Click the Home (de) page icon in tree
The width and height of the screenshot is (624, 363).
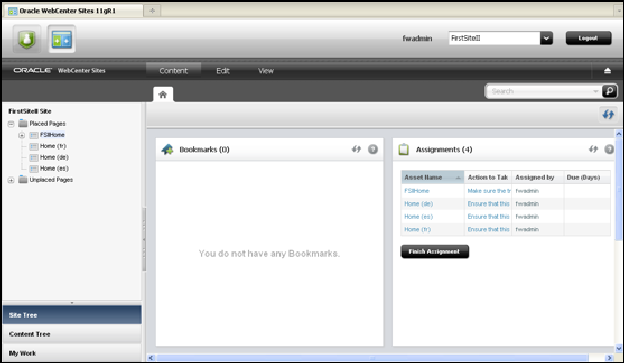tap(34, 158)
